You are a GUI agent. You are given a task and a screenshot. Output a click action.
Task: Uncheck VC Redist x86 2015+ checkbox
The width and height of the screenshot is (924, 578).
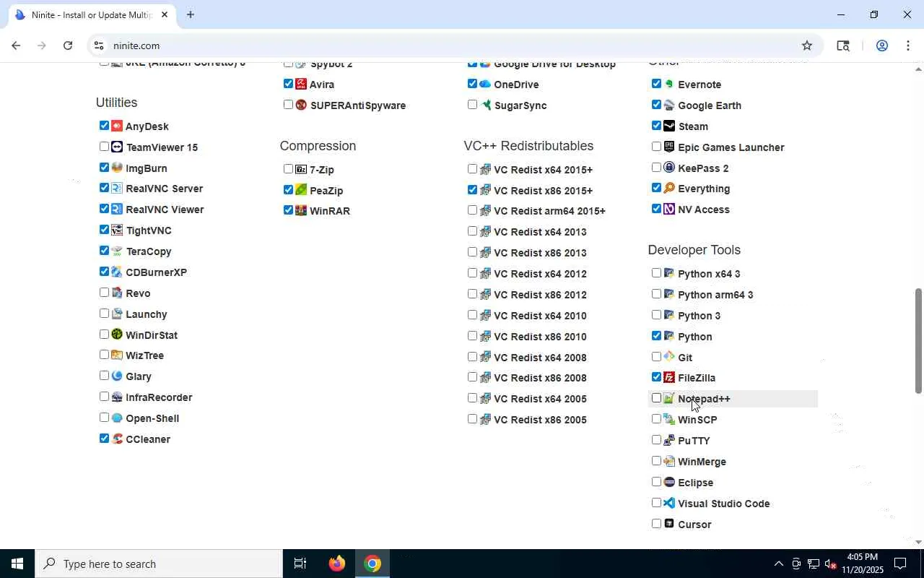(472, 190)
